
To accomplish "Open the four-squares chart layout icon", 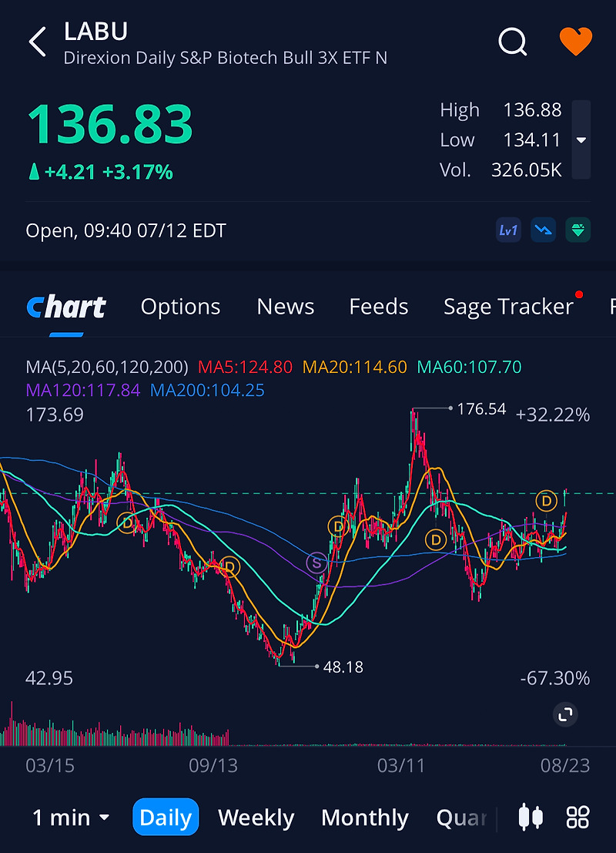I will point(577,817).
